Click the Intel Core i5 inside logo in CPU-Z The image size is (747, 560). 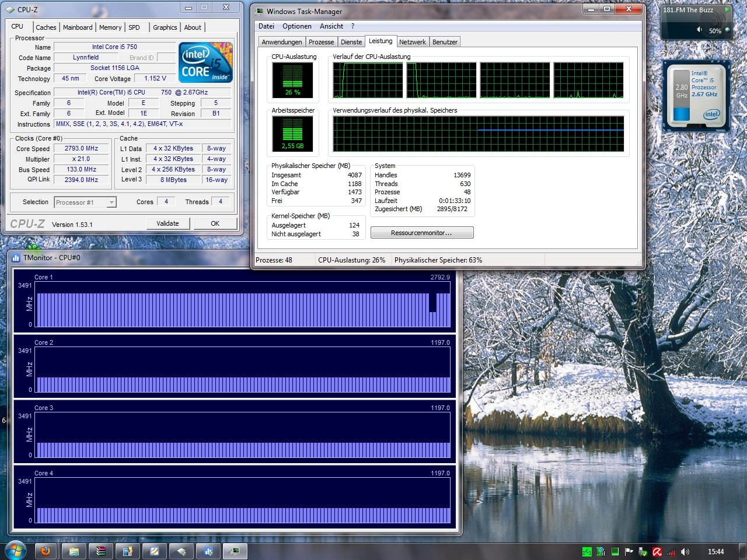pos(206,62)
